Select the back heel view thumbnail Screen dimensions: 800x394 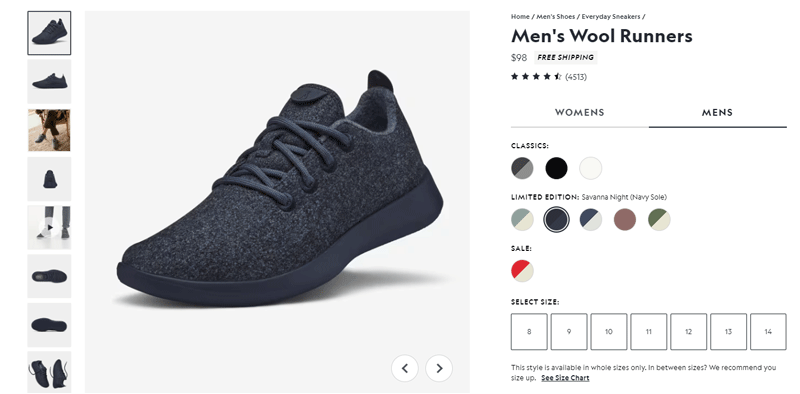49,179
